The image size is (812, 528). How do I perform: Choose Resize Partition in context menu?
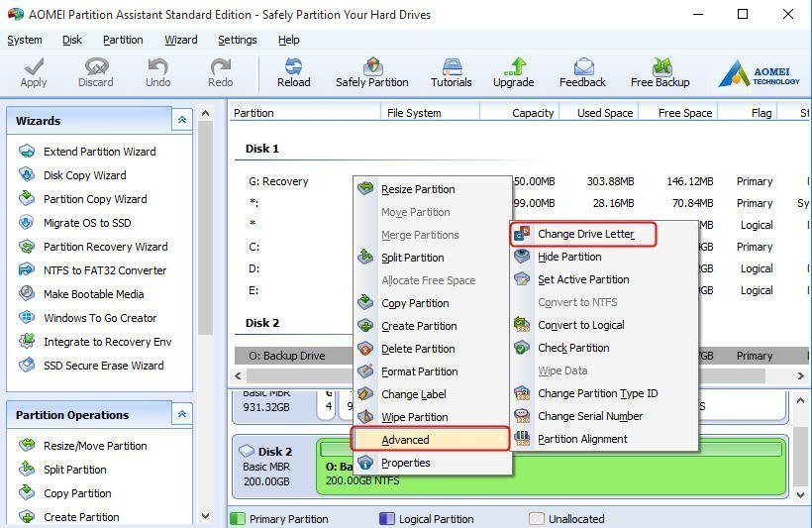[433, 189]
